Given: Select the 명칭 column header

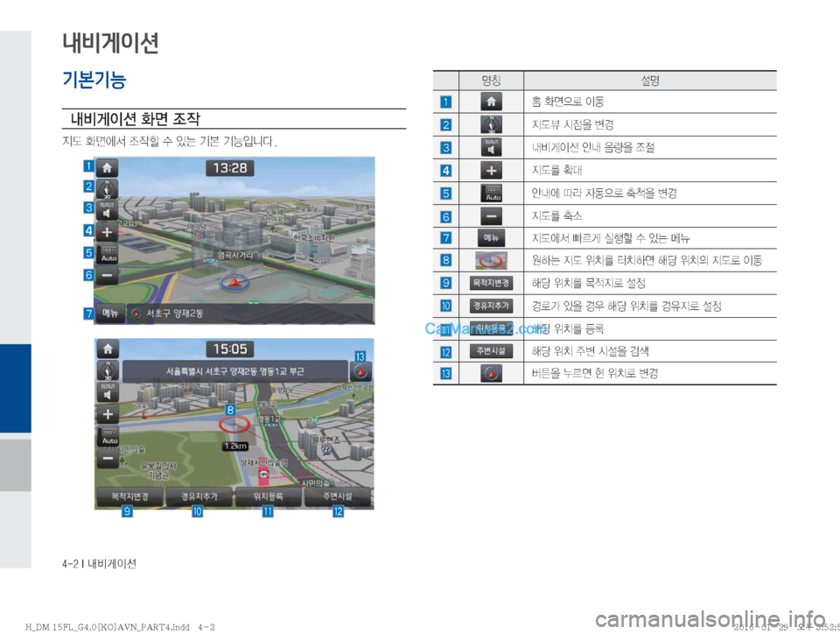Looking at the screenshot, I should tap(491, 81).
